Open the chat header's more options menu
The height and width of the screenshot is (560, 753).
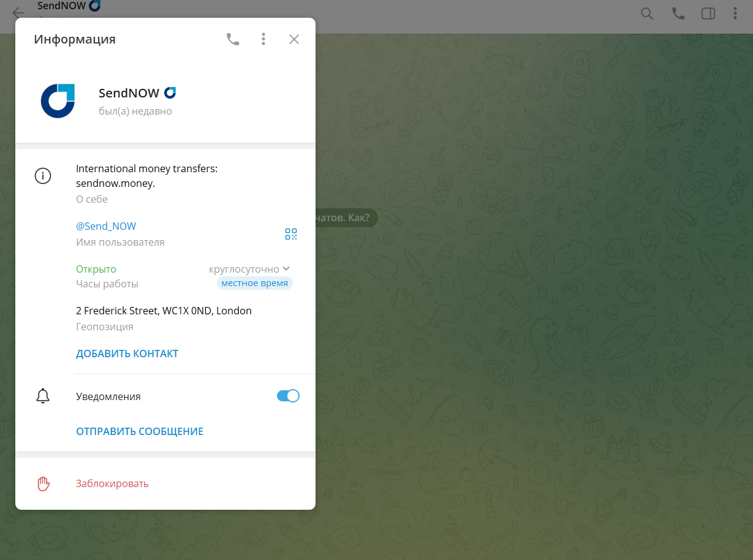pos(735,13)
